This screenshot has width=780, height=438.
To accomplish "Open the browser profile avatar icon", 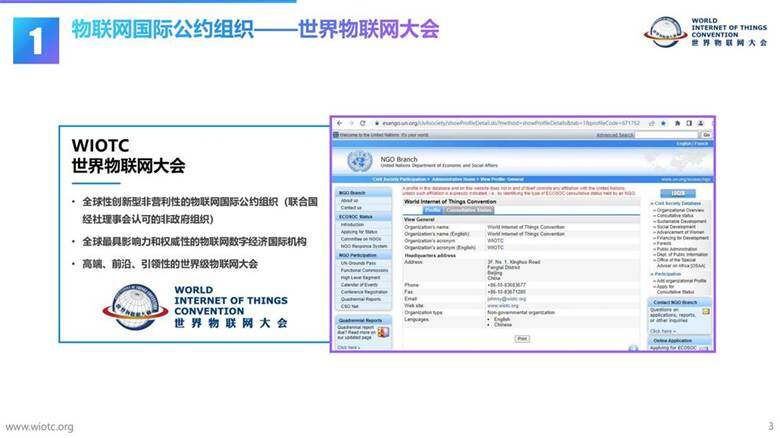I will pos(700,123).
